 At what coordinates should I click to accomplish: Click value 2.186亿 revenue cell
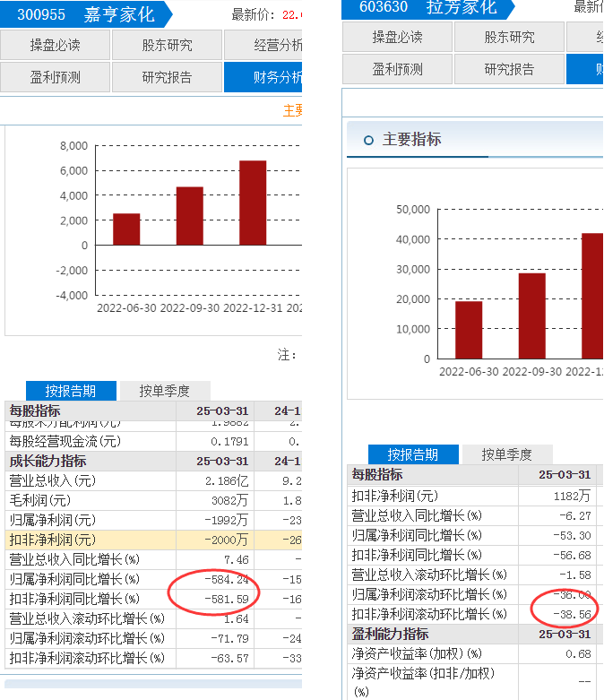click(x=227, y=480)
